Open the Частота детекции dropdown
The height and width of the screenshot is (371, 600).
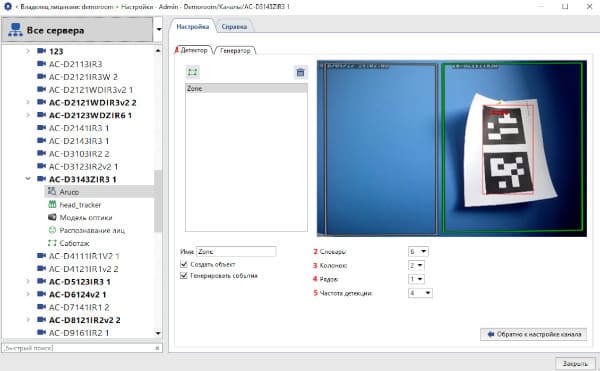pos(420,293)
